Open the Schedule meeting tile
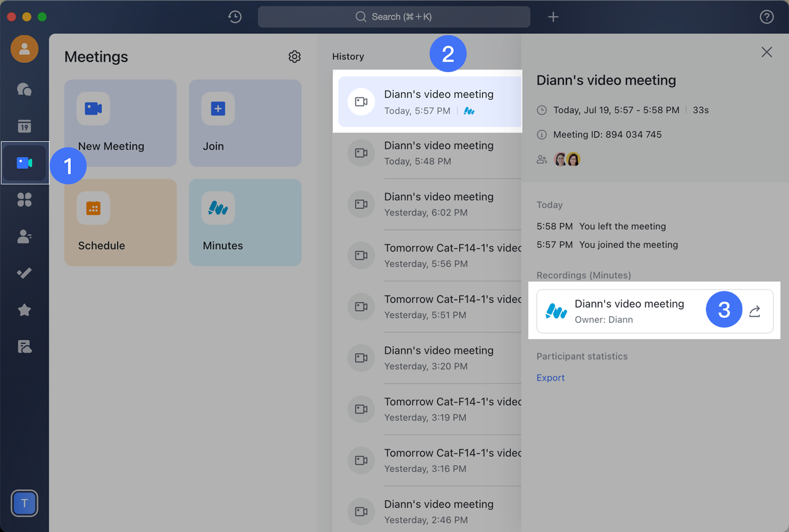The height and width of the screenshot is (532, 789). [120, 222]
